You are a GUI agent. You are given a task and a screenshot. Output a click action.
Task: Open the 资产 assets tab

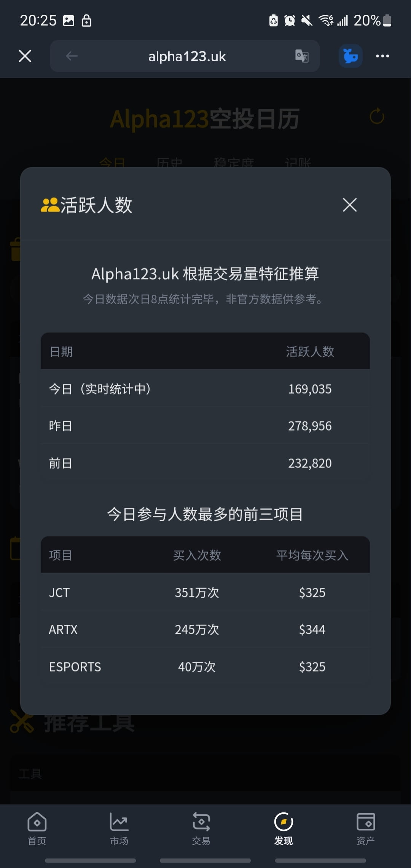click(365, 828)
